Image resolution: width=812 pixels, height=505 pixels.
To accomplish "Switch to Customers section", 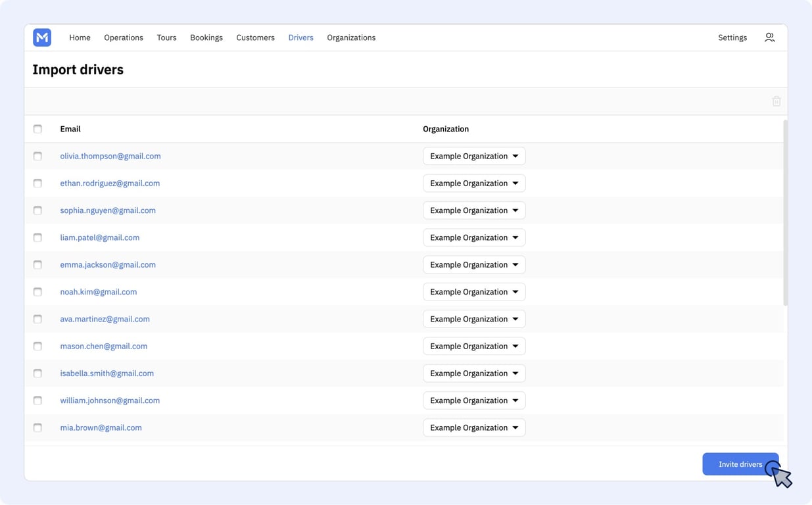I will point(255,37).
